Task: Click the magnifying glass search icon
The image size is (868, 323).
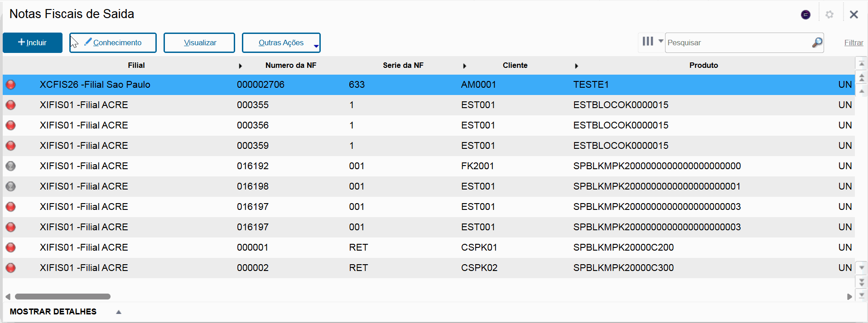Action: click(817, 43)
